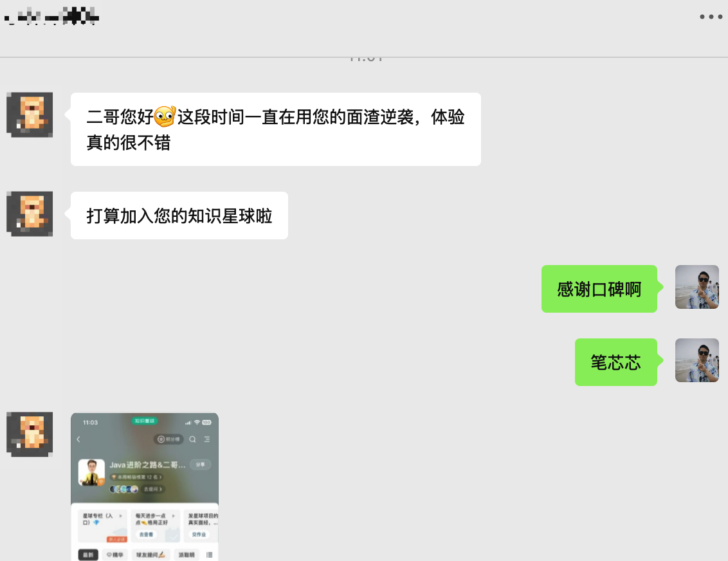Tap the list view icon beside 派聪明 tab
The height and width of the screenshot is (561, 728).
point(211,554)
